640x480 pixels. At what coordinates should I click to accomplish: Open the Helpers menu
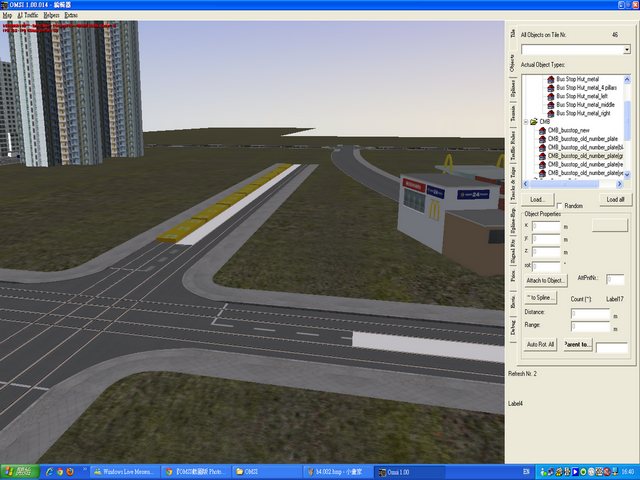50,16
